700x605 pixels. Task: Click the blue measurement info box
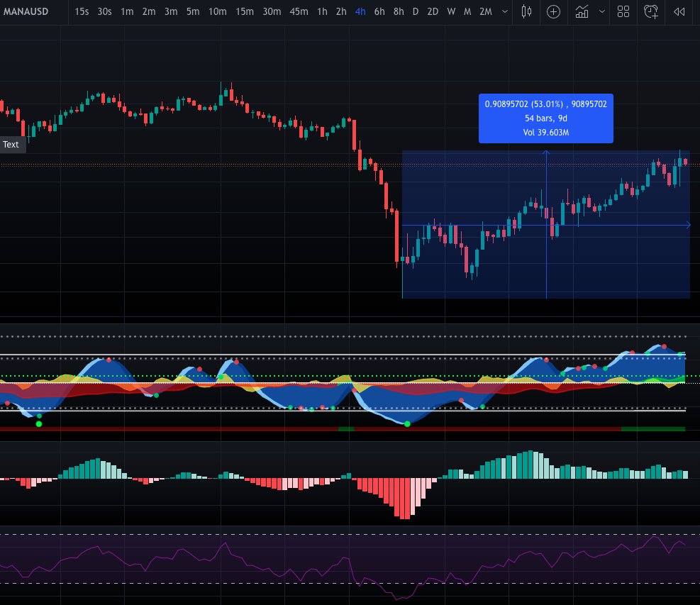pos(545,118)
